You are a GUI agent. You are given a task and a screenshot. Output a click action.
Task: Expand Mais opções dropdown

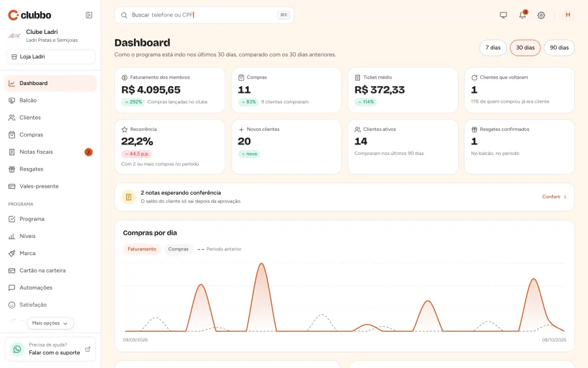point(50,323)
